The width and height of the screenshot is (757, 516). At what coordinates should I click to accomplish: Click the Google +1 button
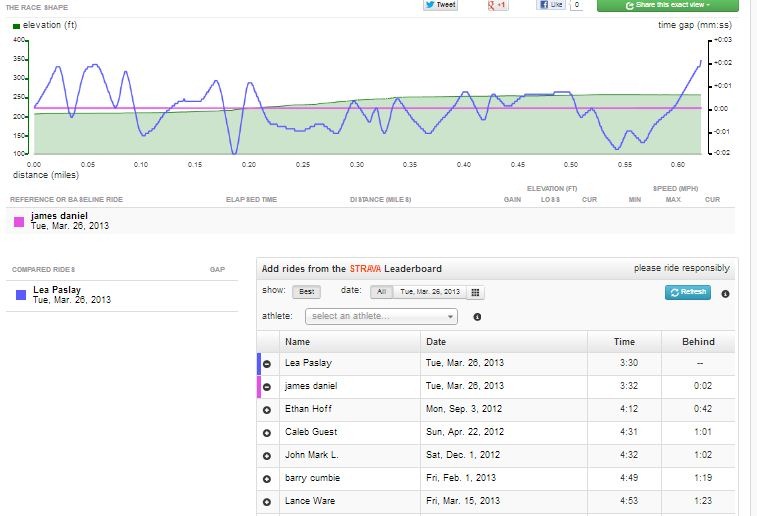(497, 5)
